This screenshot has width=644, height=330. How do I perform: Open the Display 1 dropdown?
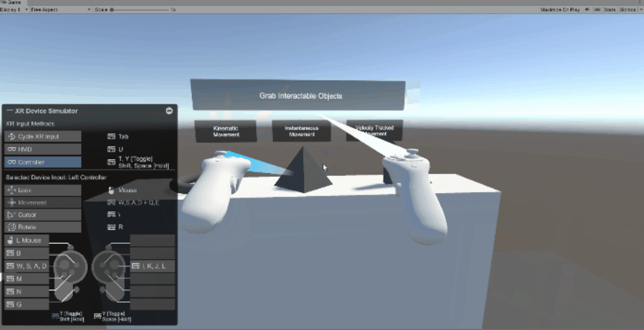tap(15, 10)
